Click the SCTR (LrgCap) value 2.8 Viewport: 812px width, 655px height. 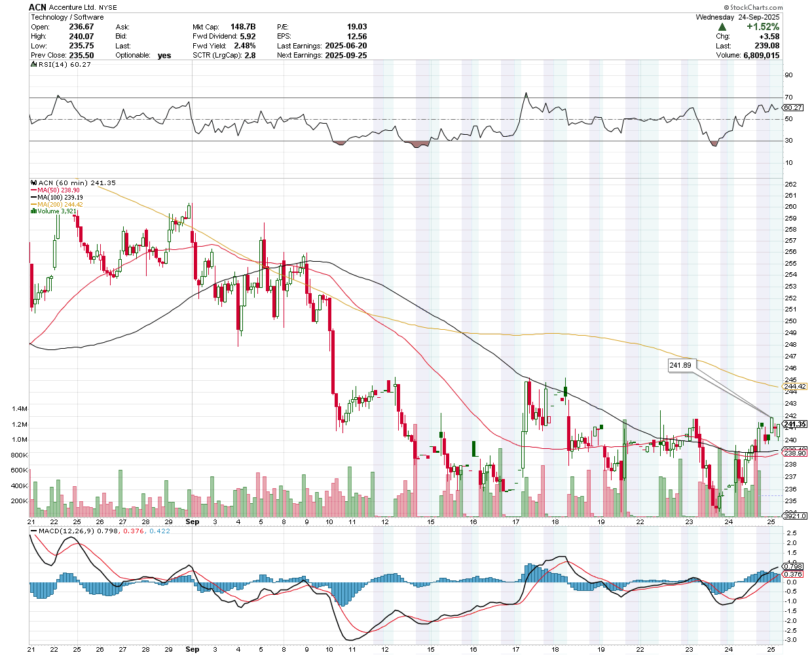point(250,56)
